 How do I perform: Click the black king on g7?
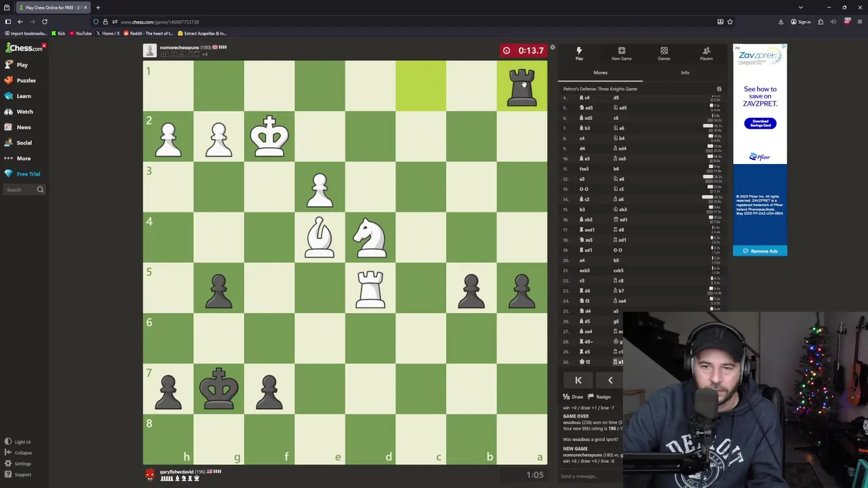[x=218, y=389]
